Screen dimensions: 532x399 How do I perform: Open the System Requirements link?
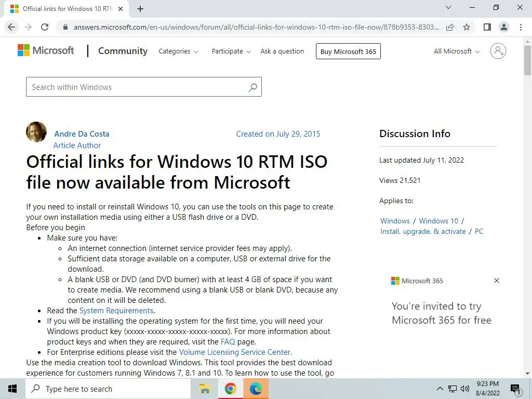click(116, 311)
